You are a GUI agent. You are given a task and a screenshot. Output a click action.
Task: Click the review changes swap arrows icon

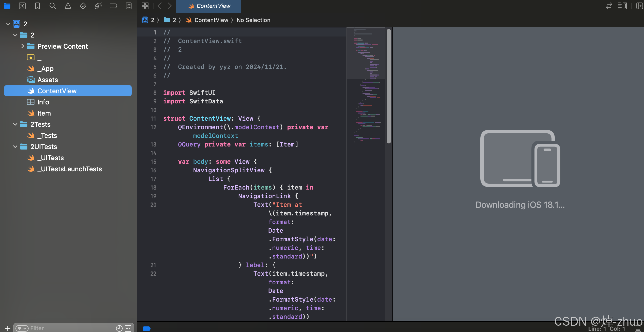tap(609, 6)
